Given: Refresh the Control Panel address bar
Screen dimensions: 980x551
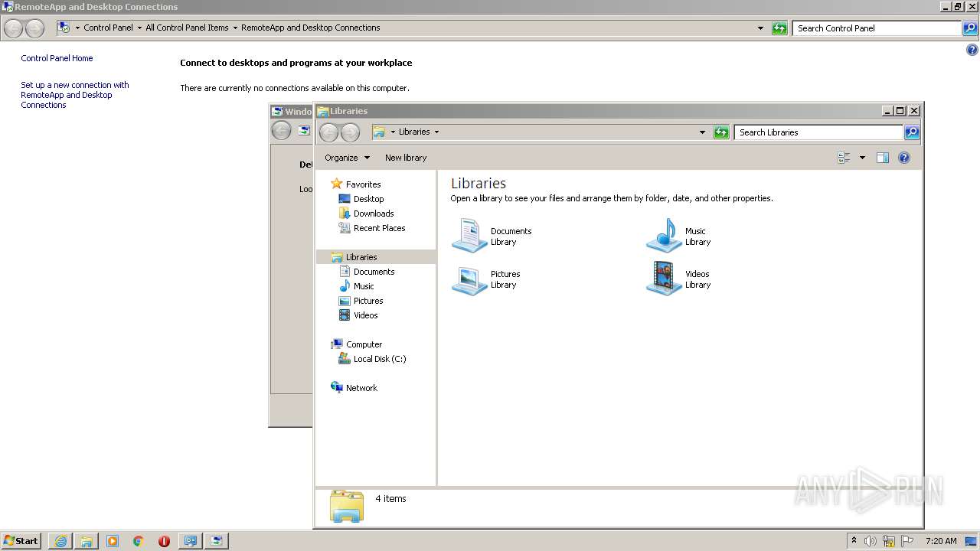Looking at the screenshot, I should [x=779, y=28].
